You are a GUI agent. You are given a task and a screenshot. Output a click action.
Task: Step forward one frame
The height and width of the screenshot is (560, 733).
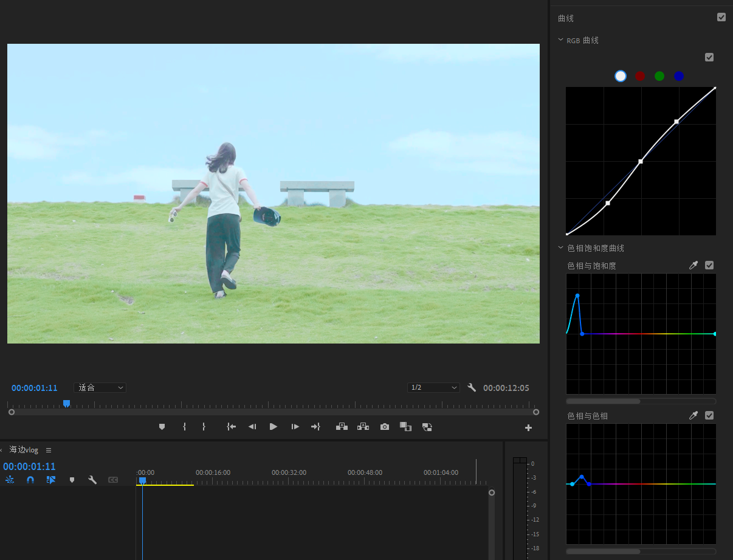pyautogui.click(x=295, y=427)
